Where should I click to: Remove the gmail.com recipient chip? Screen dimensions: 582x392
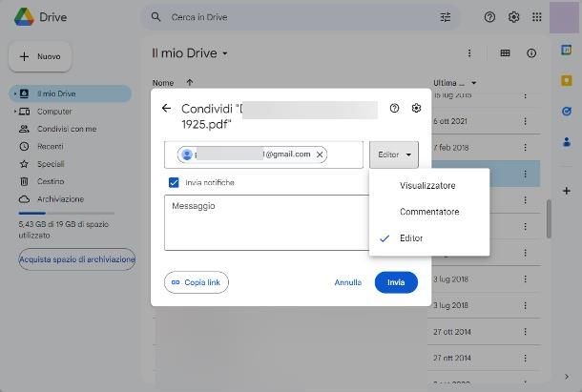coord(320,155)
